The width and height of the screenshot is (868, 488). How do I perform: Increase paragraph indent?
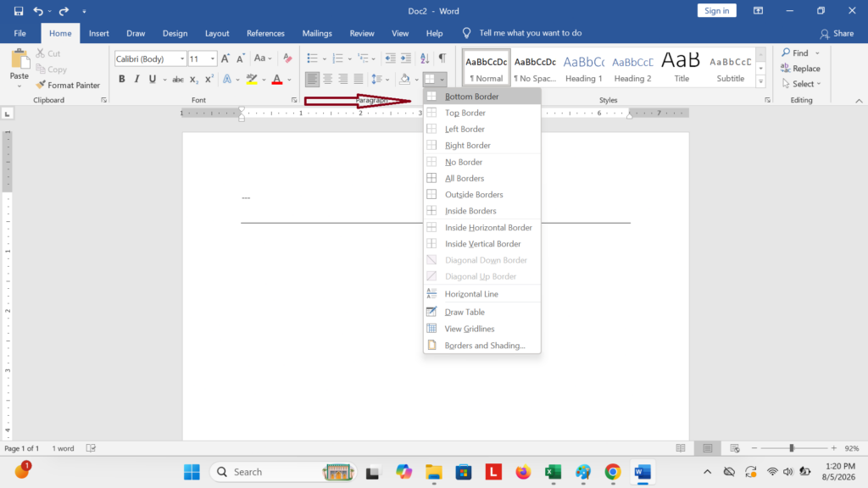click(x=406, y=58)
